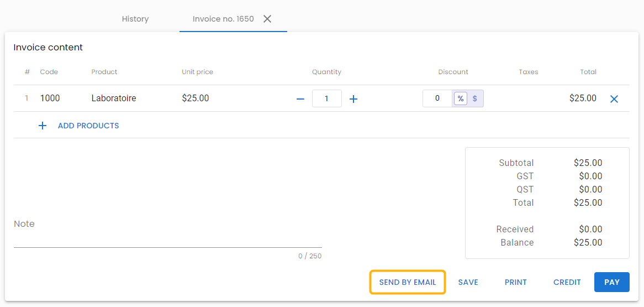Focus the Quantity input field

pyautogui.click(x=326, y=99)
